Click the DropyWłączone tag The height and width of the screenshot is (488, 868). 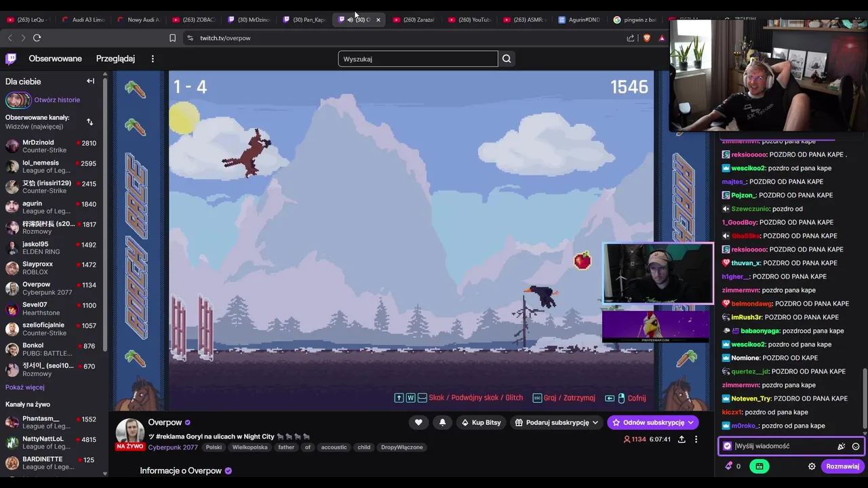401,447
